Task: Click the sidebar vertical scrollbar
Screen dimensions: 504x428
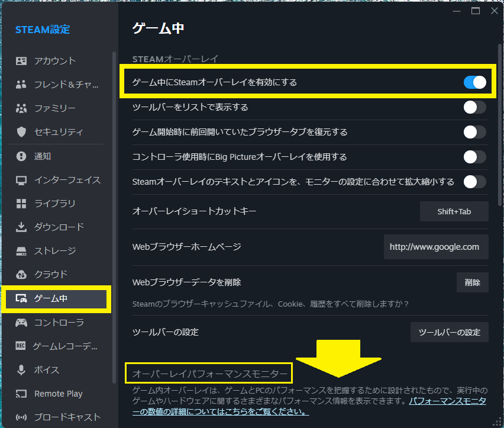Action: tap(114, 217)
